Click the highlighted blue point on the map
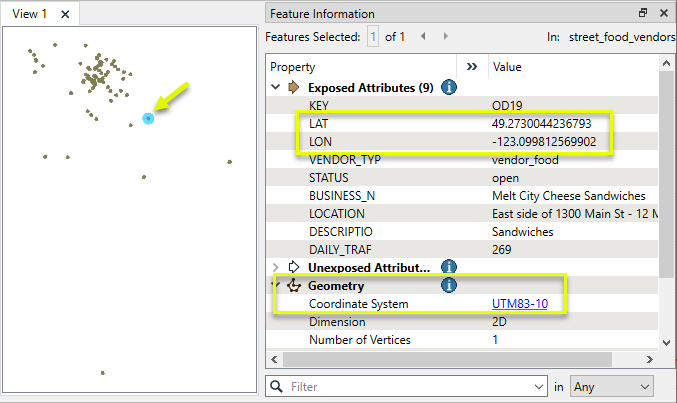 click(148, 118)
